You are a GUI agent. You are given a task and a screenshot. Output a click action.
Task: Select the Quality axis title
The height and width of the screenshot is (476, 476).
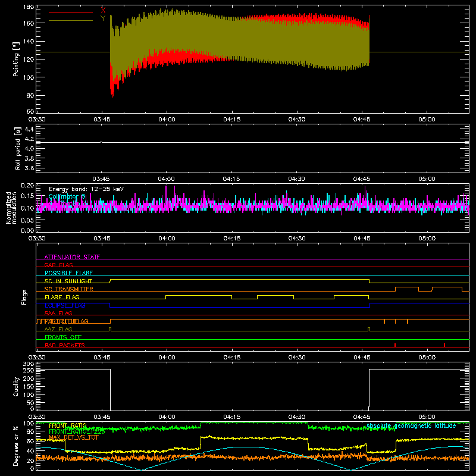coord(16,386)
